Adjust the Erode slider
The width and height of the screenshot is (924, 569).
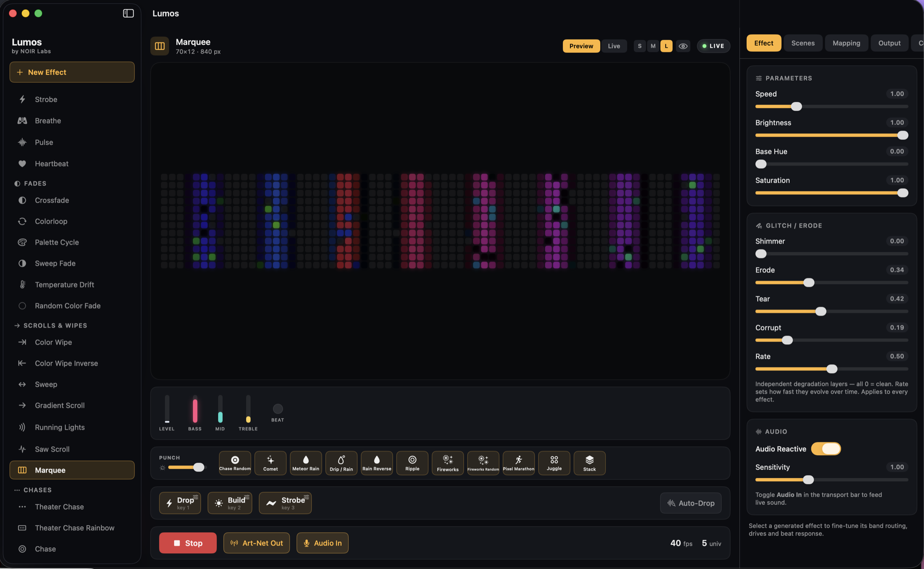832,282
